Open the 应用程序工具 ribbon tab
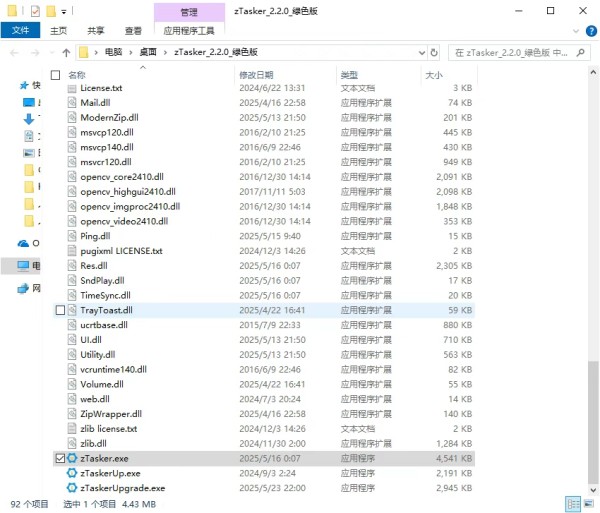 tap(189, 31)
